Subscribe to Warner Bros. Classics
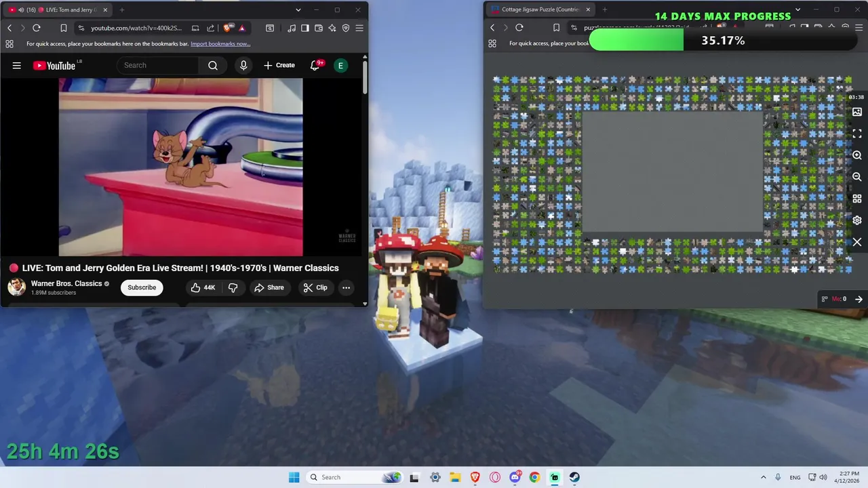Screen dimensions: 868x488 point(142,287)
